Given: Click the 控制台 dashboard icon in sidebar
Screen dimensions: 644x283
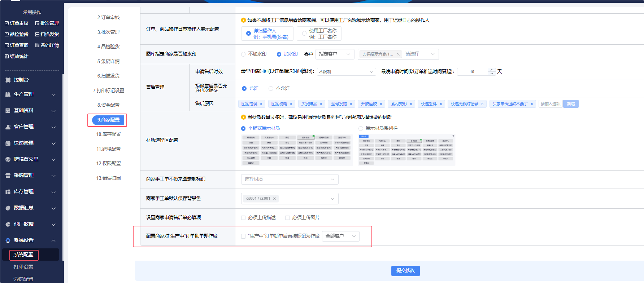Looking at the screenshot, I should click(x=8, y=80).
